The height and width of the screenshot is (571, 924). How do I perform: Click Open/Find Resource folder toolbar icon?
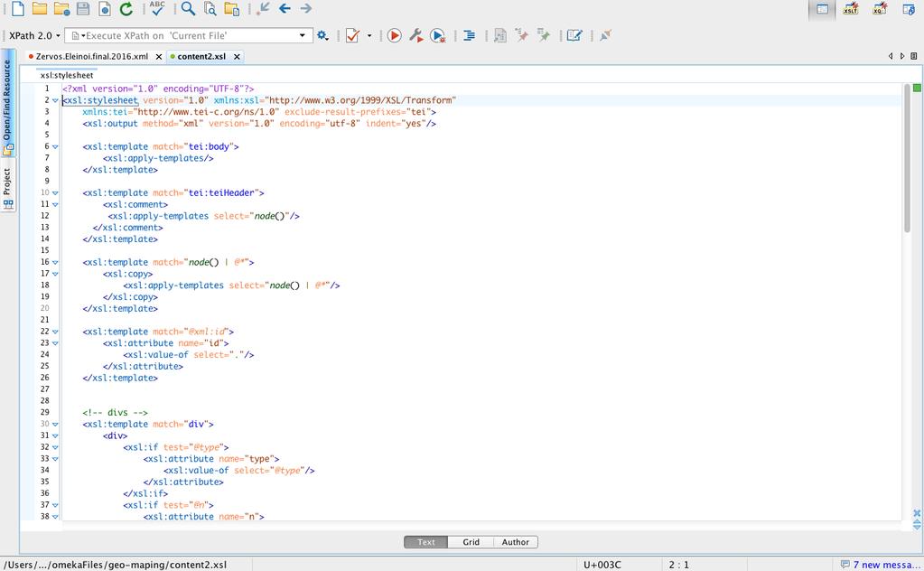pos(231,8)
